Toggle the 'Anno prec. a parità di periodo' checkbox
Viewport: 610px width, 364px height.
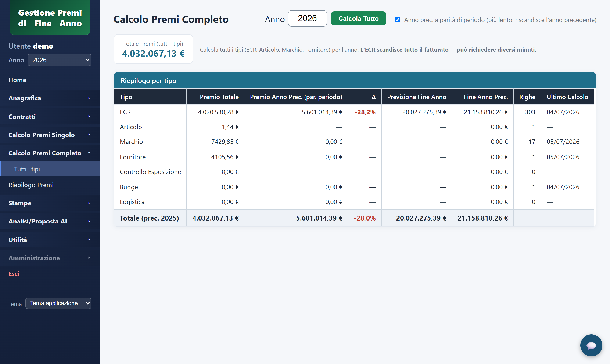[x=397, y=20]
